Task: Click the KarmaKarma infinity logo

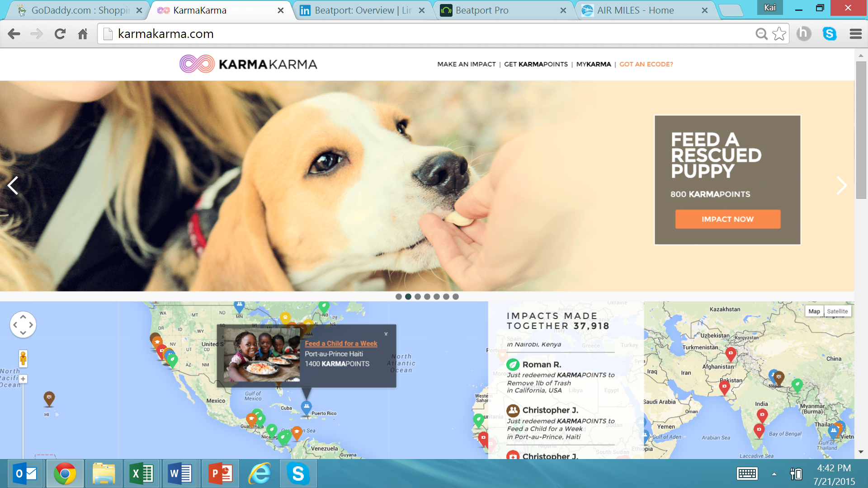Action: [197, 64]
